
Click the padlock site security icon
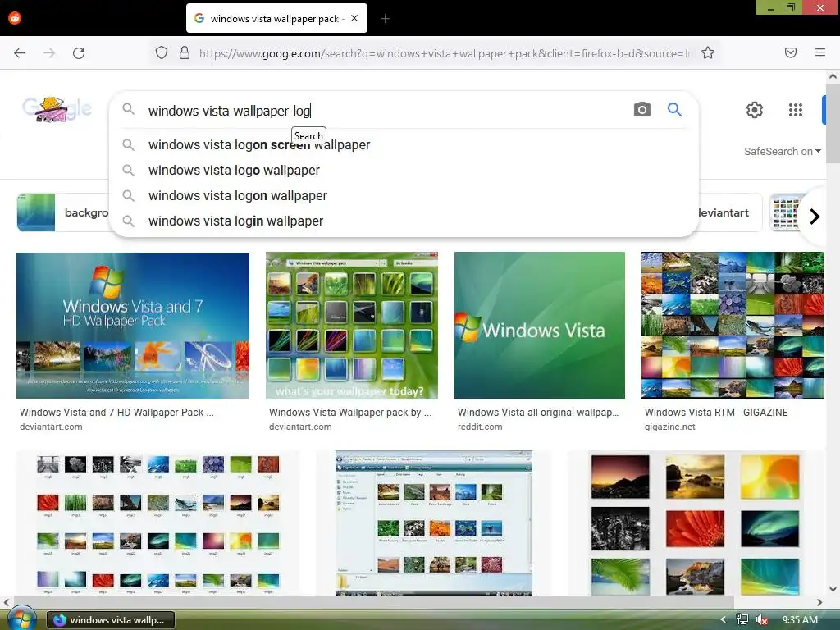tap(185, 52)
